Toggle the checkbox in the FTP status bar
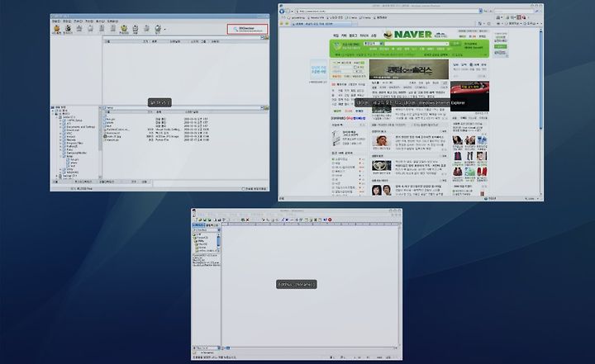 244,188
